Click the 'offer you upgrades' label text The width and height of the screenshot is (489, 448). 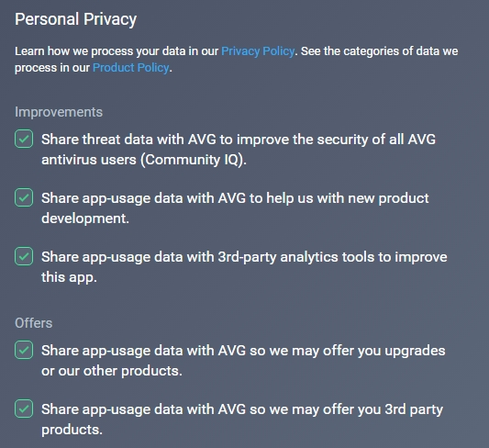click(x=383, y=351)
